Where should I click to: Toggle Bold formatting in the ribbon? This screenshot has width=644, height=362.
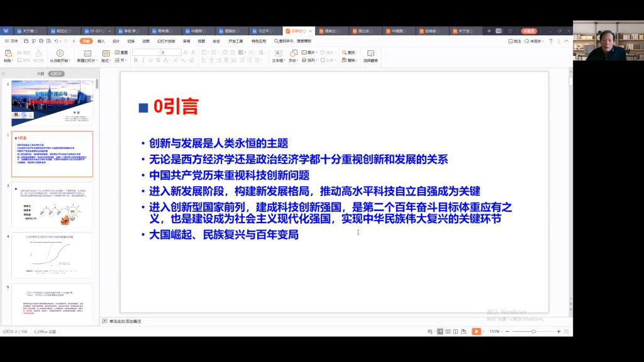[x=135, y=60]
